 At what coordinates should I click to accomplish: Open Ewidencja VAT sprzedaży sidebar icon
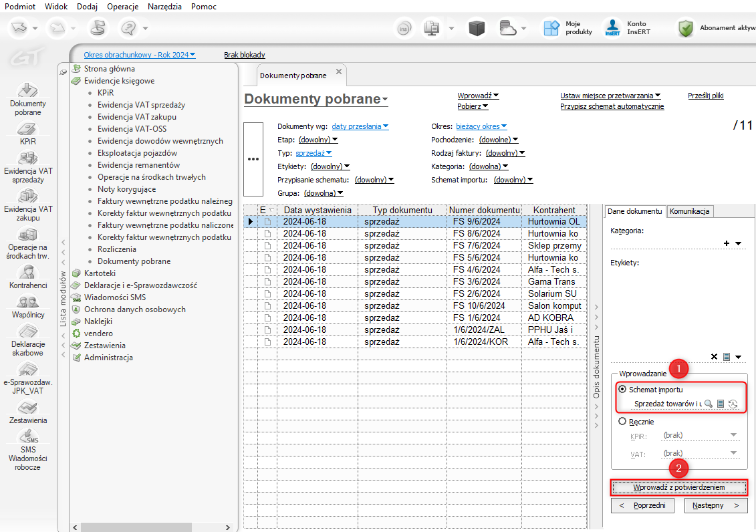(28, 158)
